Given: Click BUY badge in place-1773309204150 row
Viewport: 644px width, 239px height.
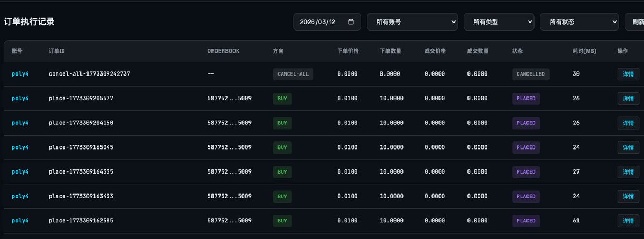Looking at the screenshot, I should tap(282, 123).
